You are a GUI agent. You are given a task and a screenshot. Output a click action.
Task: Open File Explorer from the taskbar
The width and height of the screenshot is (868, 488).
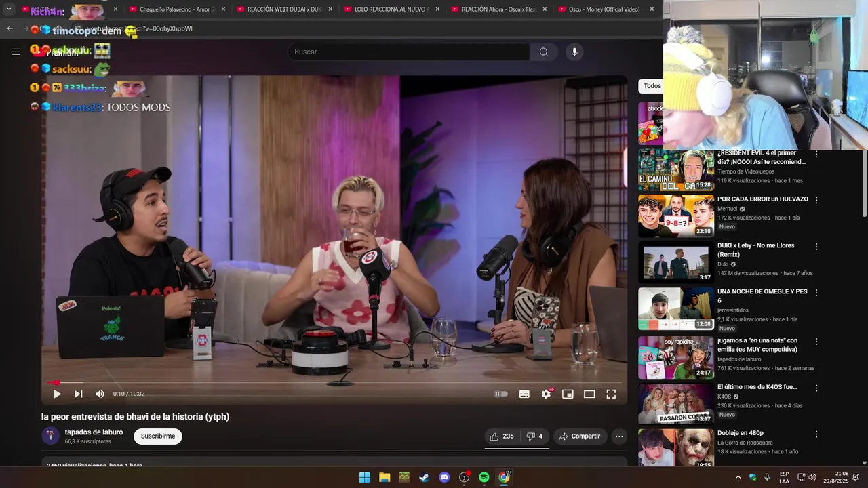384,477
